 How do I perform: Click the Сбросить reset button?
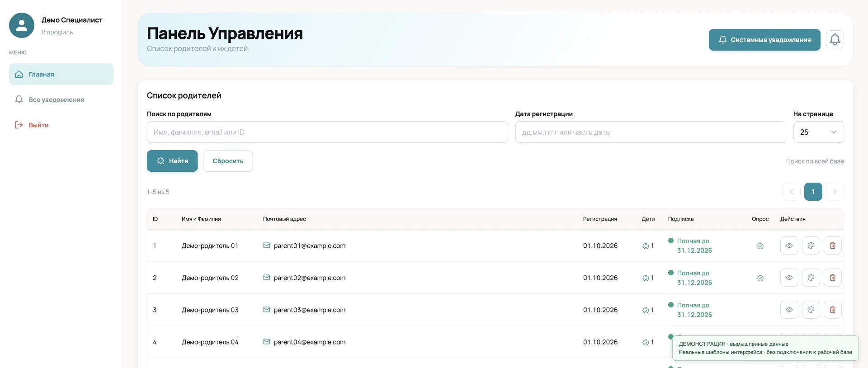tap(228, 161)
